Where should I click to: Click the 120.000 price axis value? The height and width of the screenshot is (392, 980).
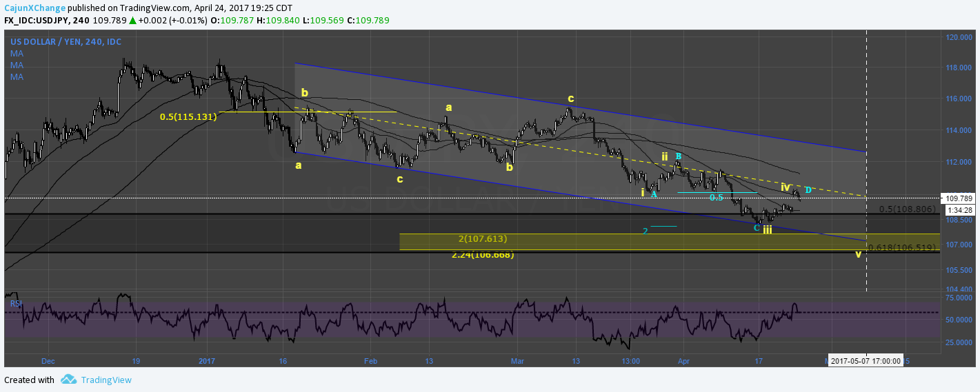tap(959, 37)
